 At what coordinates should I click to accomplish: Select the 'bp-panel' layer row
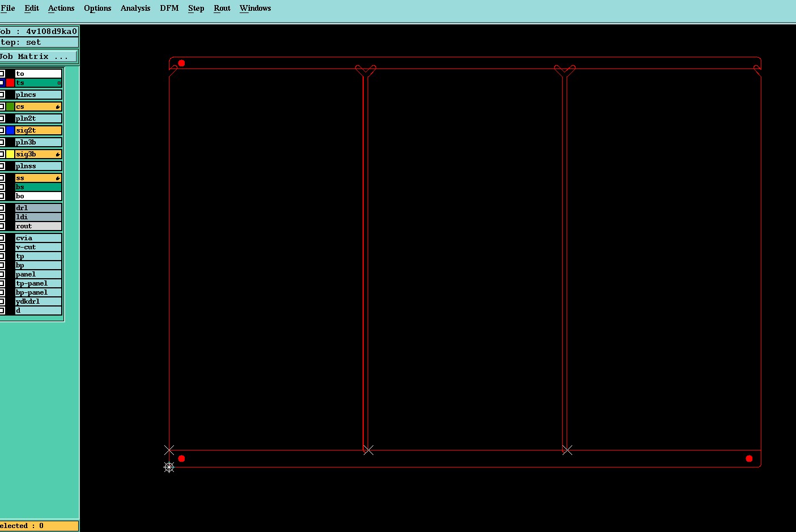38,292
